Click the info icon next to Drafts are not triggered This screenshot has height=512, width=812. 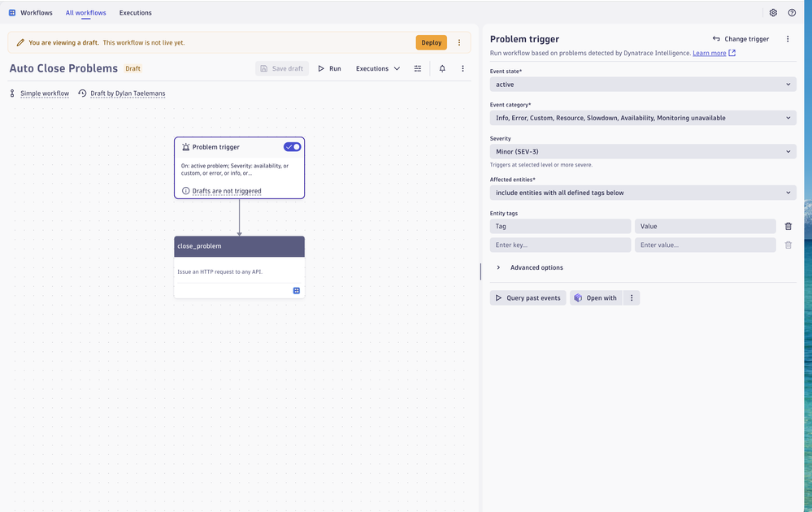pyautogui.click(x=185, y=191)
